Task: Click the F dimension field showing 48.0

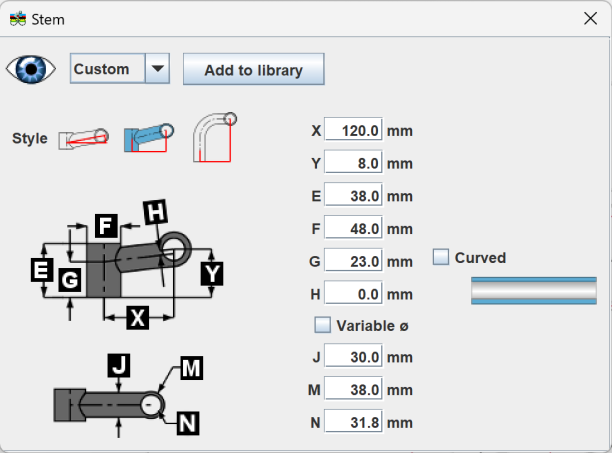Action: (353, 228)
